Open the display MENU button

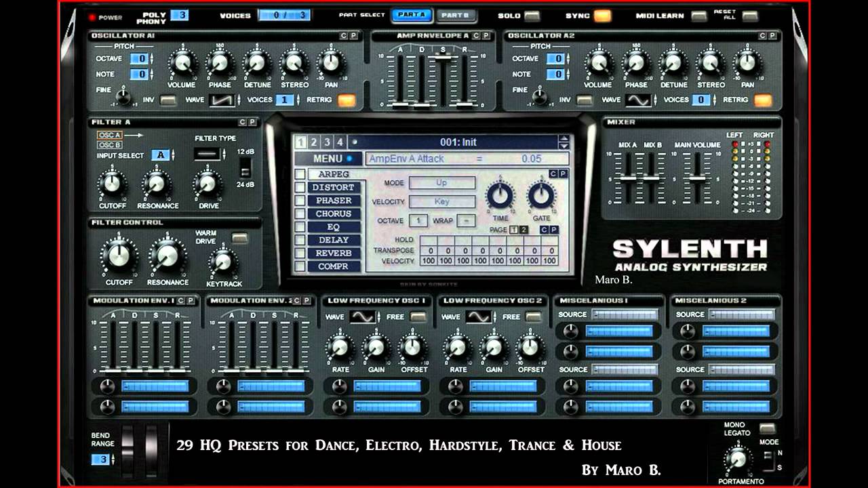click(x=328, y=159)
